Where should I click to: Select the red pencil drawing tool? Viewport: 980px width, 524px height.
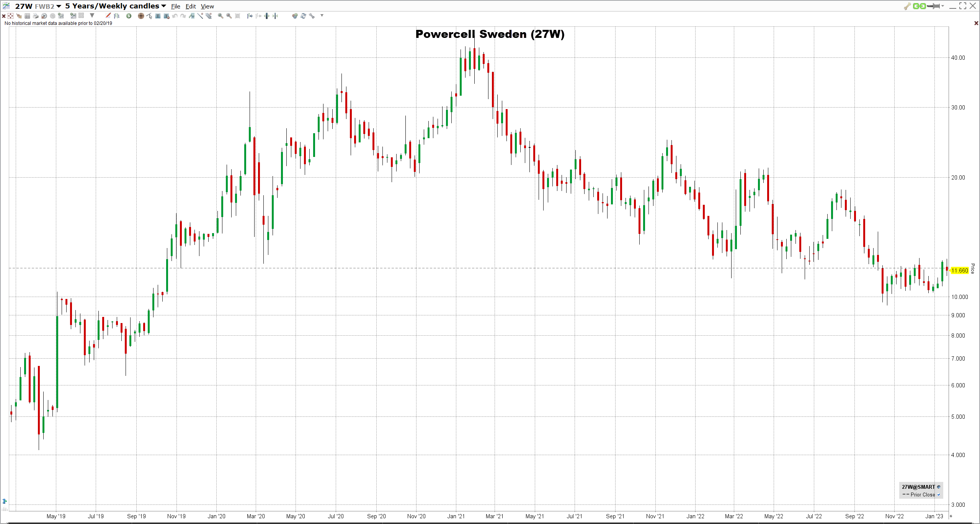[108, 16]
